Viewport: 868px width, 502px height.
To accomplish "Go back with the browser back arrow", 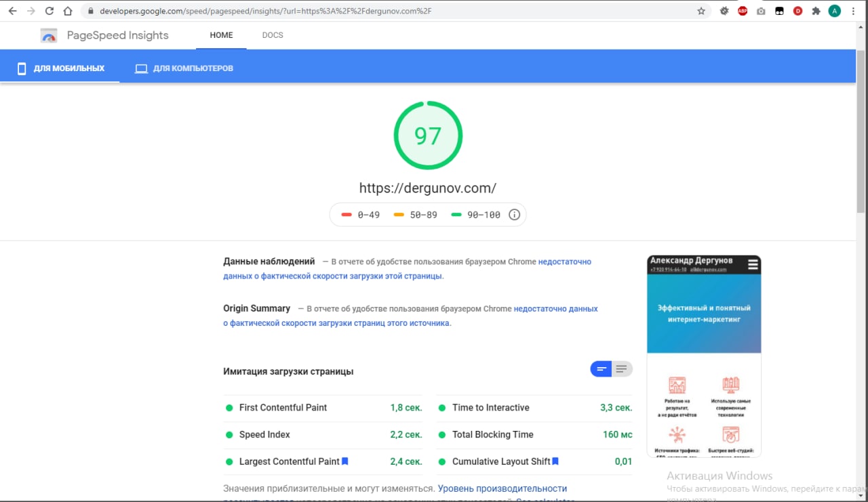I will [12, 11].
